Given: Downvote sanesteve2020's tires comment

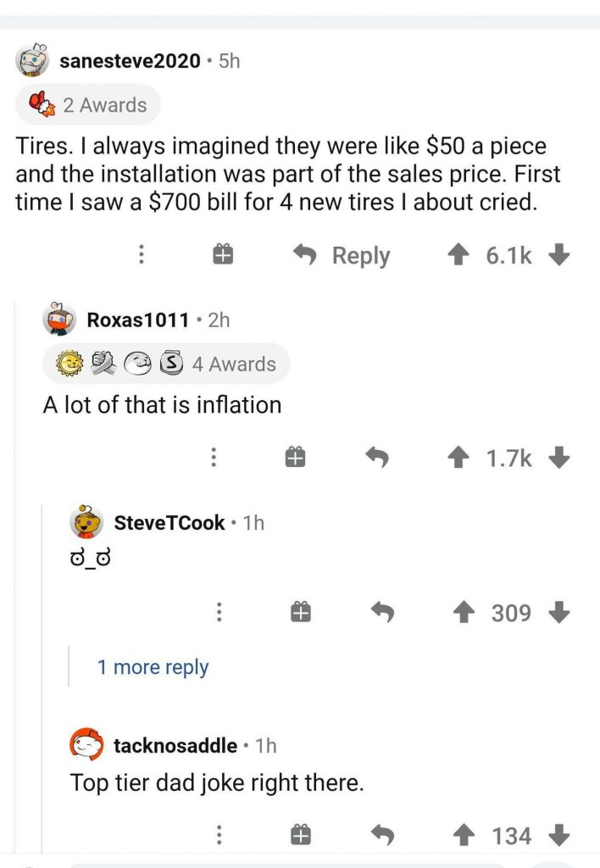Looking at the screenshot, I should 558,255.
